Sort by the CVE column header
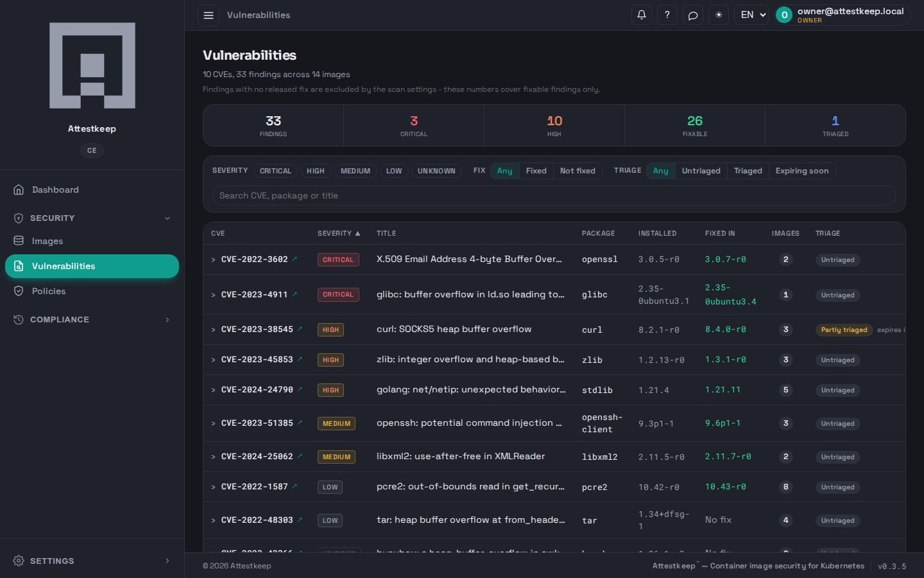 (x=218, y=234)
